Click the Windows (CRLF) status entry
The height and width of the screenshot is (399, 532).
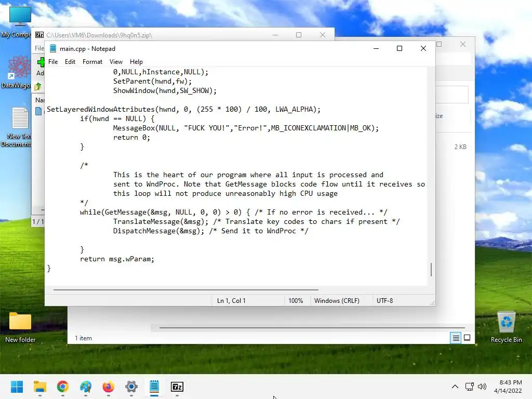click(337, 301)
